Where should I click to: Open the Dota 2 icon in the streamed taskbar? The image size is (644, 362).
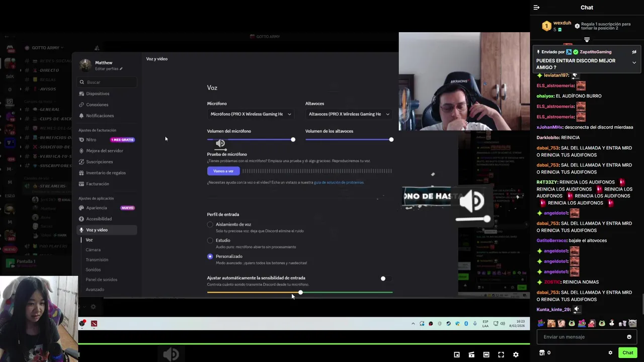click(x=94, y=323)
